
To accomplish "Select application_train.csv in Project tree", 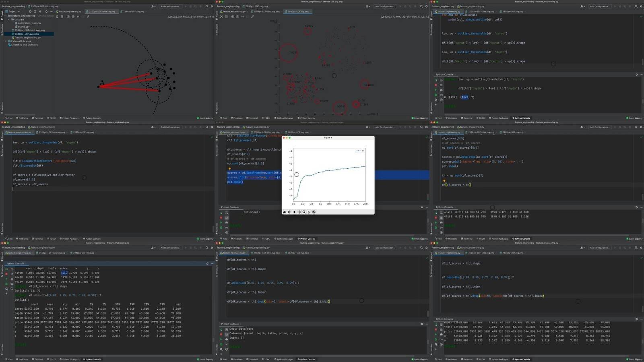I will pos(28,23).
